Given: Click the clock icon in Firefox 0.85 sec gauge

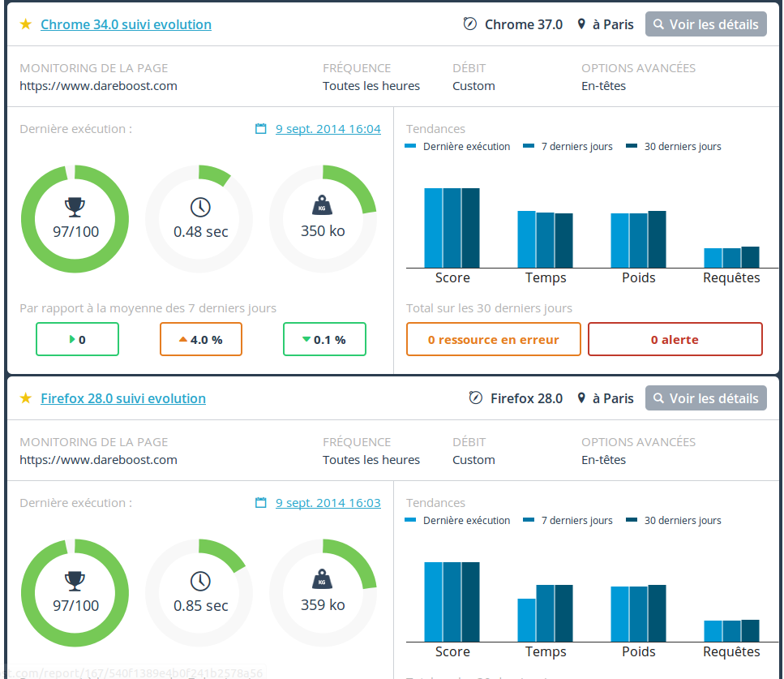Looking at the screenshot, I should coord(200,580).
